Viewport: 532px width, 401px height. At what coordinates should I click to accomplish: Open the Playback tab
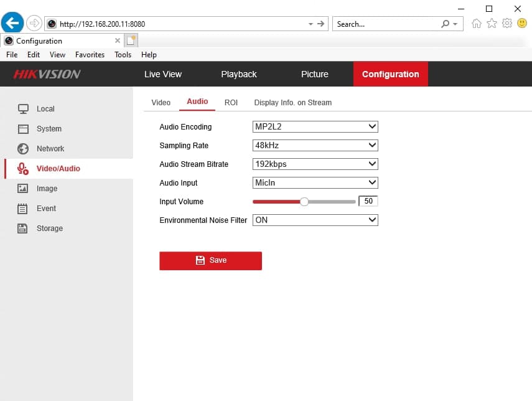click(238, 74)
